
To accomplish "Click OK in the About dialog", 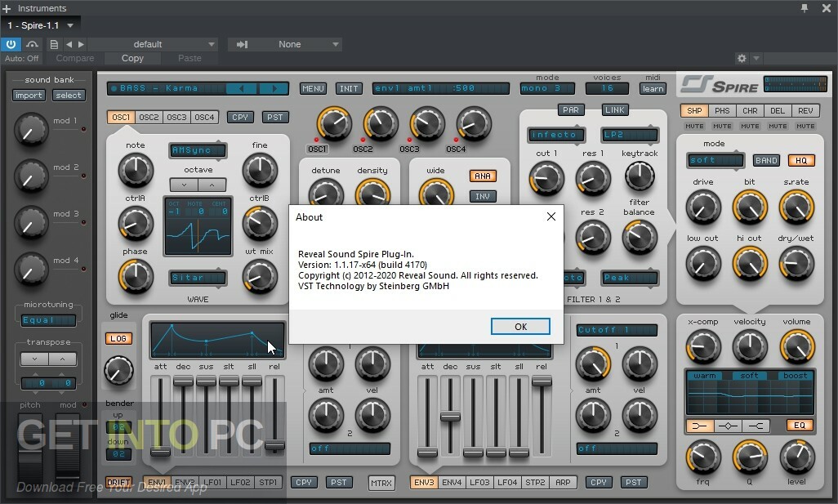I will coord(520,327).
